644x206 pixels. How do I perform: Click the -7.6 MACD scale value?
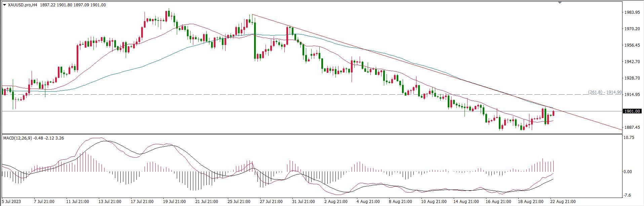pyautogui.click(x=628, y=195)
